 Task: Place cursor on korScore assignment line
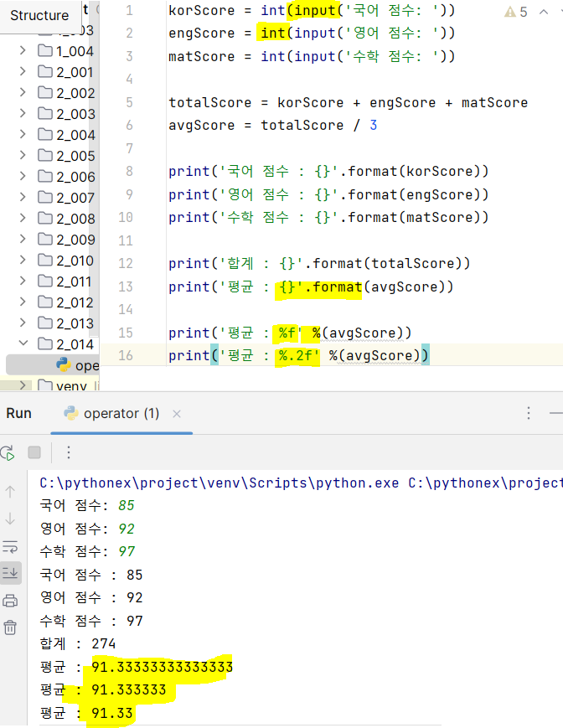click(312, 10)
